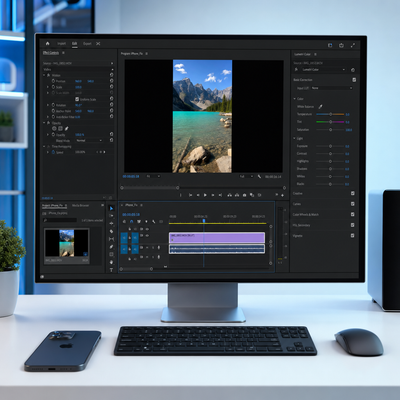This screenshot has width=400, height=400.
Task: Select the Lumetri Color panel tab
Action: click(302, 54)
